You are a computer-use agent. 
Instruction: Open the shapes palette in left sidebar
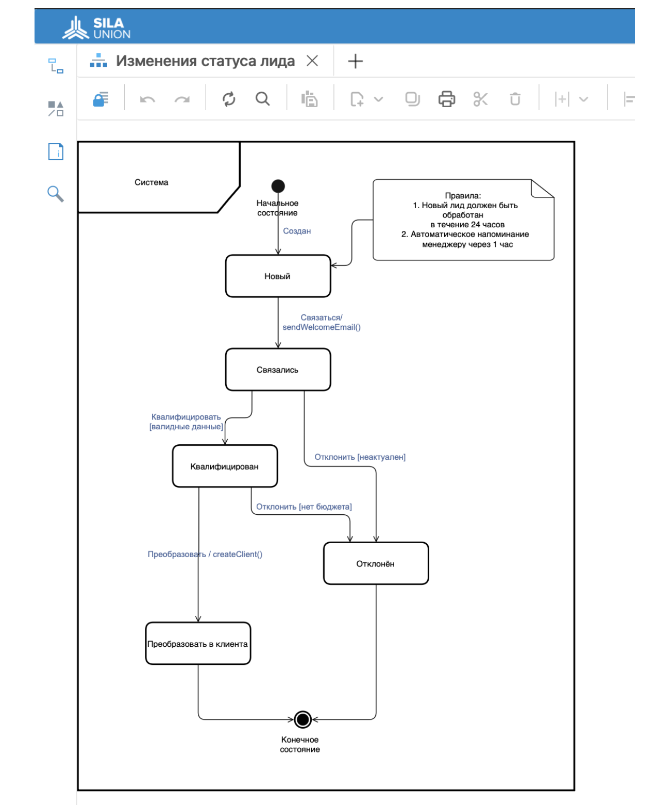click(x=56, y=109)
